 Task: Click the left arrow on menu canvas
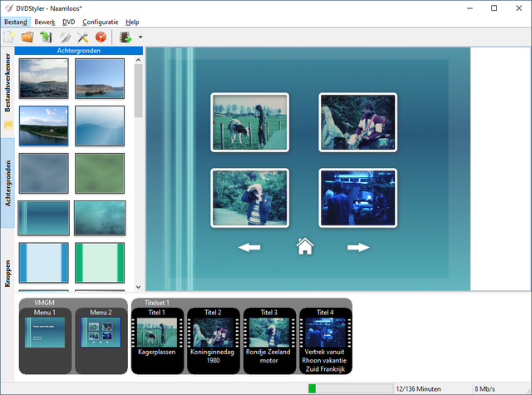pyautogui.click(x=249, y=247)
